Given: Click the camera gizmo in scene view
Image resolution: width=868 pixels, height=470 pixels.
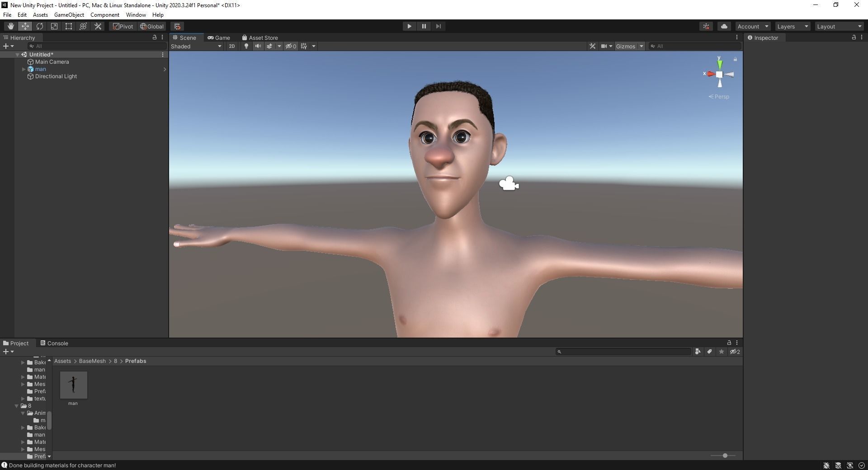Looking at the screenshot, I should pos(509,183).
